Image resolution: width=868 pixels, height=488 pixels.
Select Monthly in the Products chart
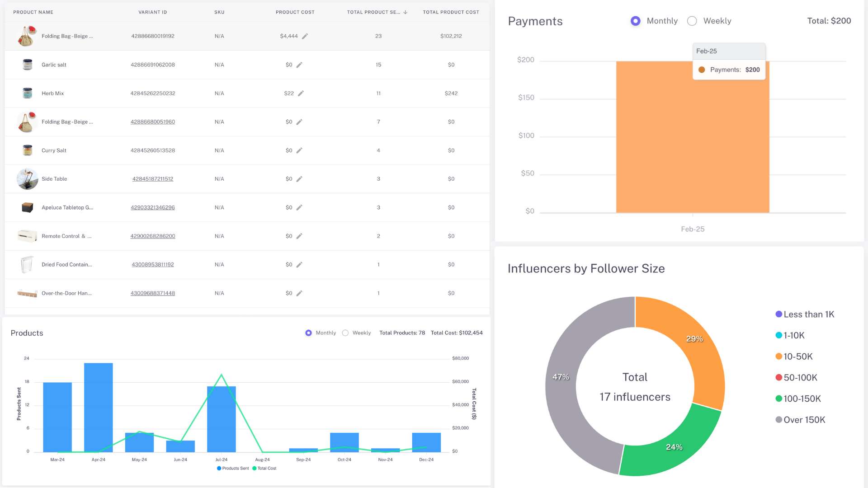[x=308, y=333]
